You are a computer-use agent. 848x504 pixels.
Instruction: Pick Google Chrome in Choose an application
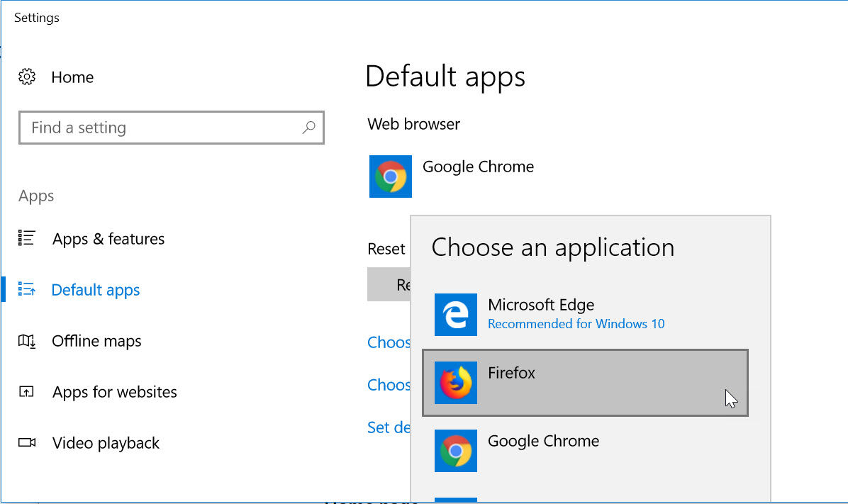585,450
